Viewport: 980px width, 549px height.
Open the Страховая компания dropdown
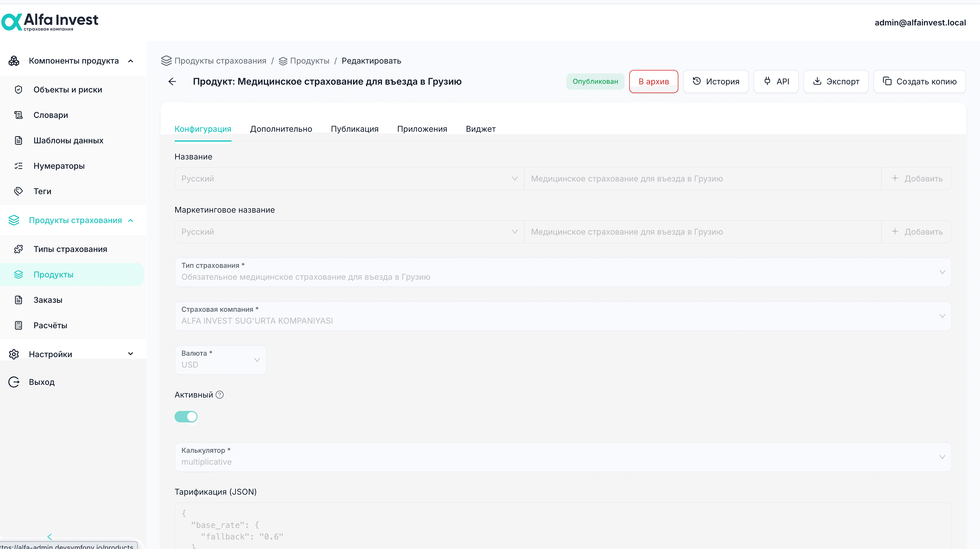coord(563,316)
